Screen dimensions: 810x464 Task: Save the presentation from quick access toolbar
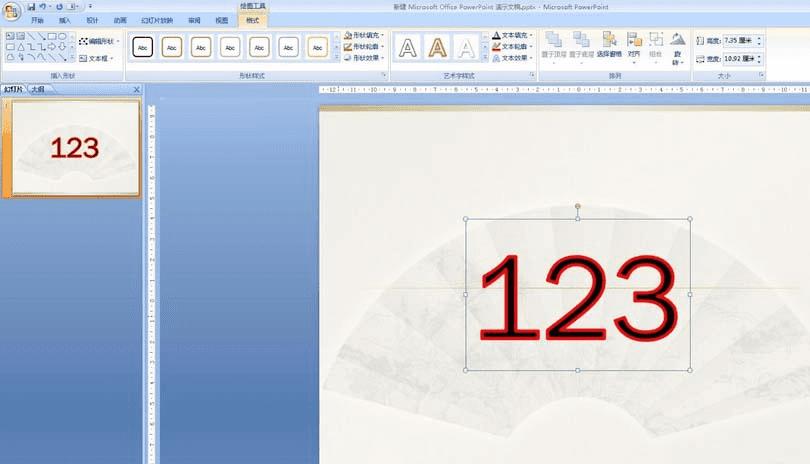[31, 7]
